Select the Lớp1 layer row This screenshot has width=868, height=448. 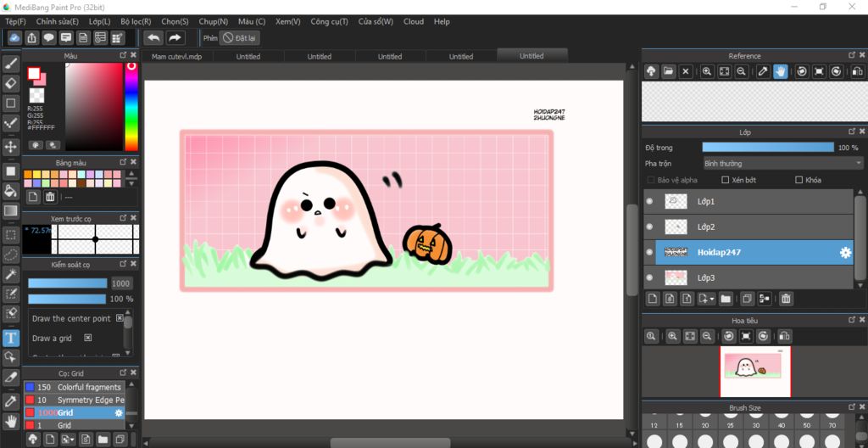pyautogui.click(x=748, y=201)
